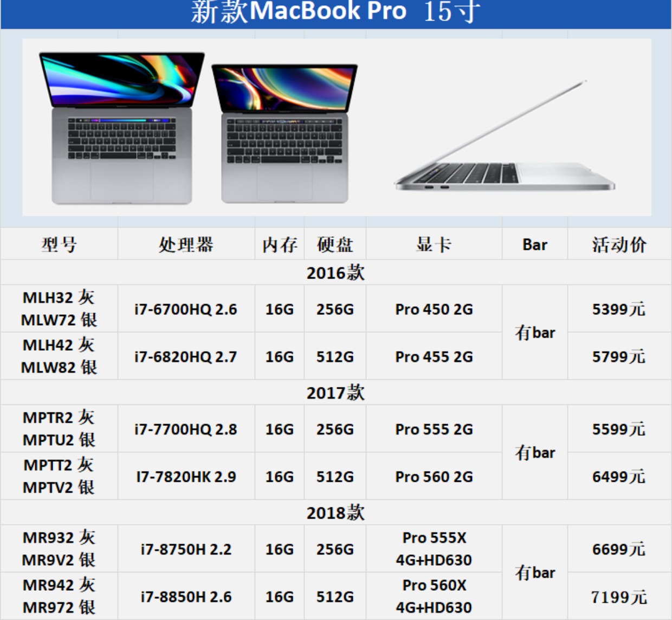The width and height of the screenshot is (672, 620).
Task: Click the 5399元 price
Action: pos(619,309)
